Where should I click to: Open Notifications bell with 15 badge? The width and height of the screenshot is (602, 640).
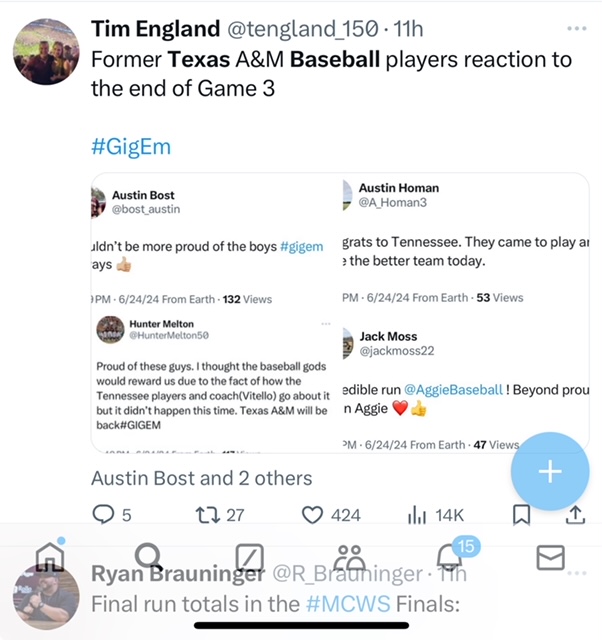(x=450, y=557)
